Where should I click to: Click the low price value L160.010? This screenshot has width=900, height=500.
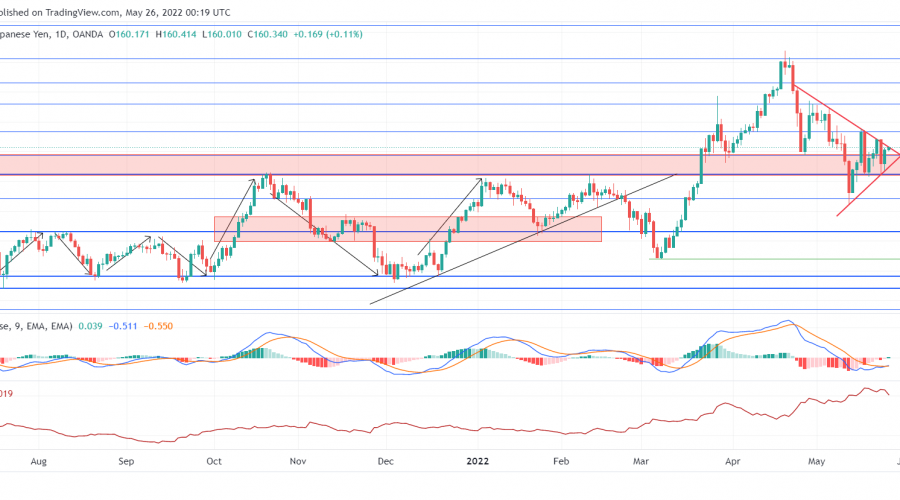coord(222,34)
